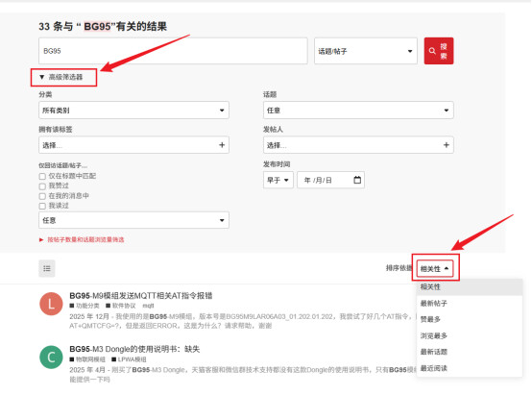Open the date picker calendar icon
532x395 pixels.
pyautogui.click(x=357, y=180)
